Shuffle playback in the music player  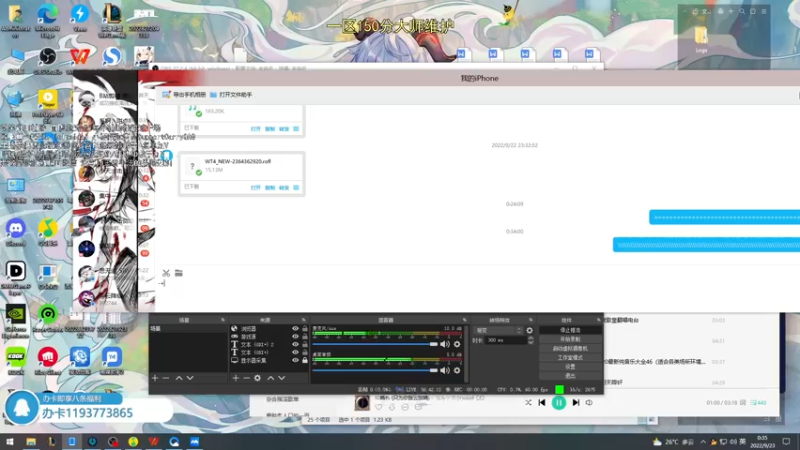pyautogui.click(x=528, y=403)
